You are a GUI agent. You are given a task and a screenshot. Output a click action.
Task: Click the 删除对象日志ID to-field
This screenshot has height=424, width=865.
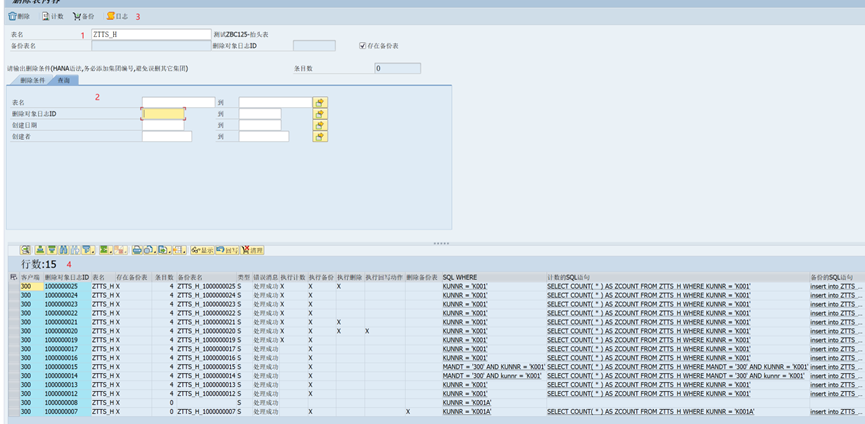(260, 114)
